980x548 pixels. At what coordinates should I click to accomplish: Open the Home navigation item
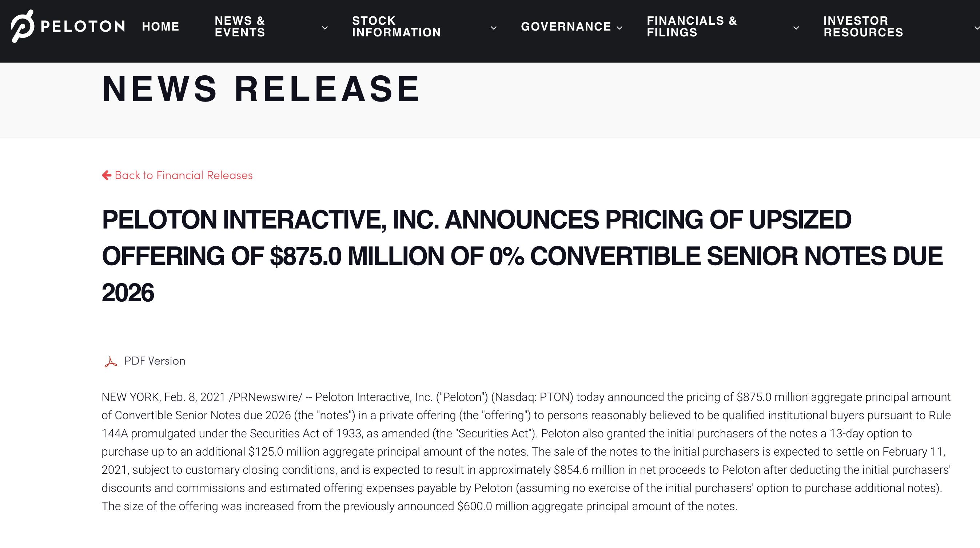[x=160, y=27]
